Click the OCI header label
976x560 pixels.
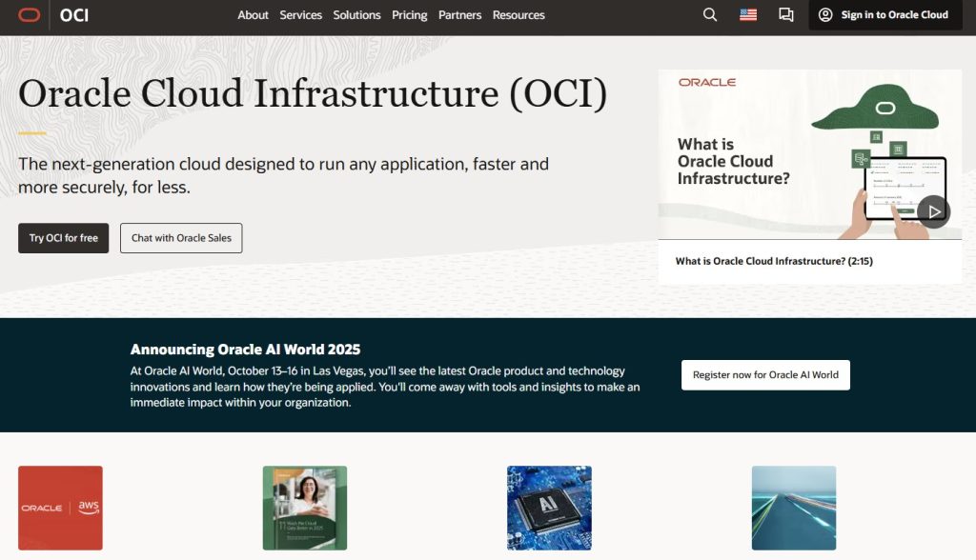pyautogui.click(x=74, y=15)
